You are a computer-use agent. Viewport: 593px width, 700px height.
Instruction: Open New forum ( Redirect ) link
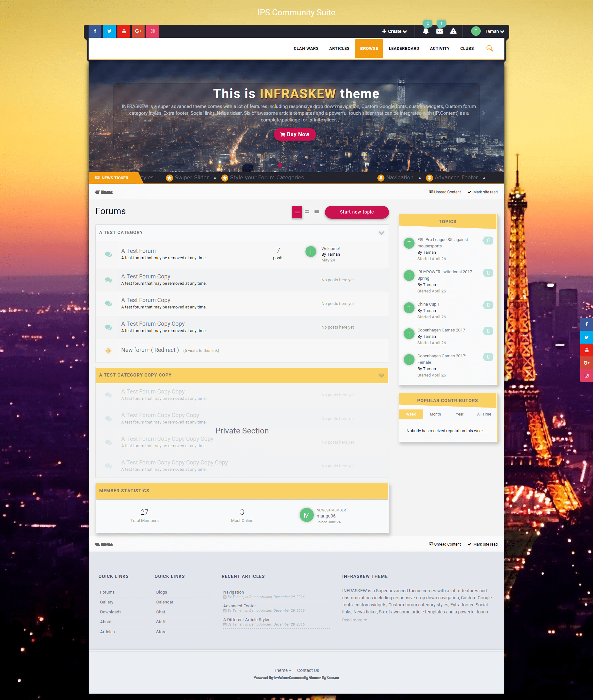coord(150,350)
